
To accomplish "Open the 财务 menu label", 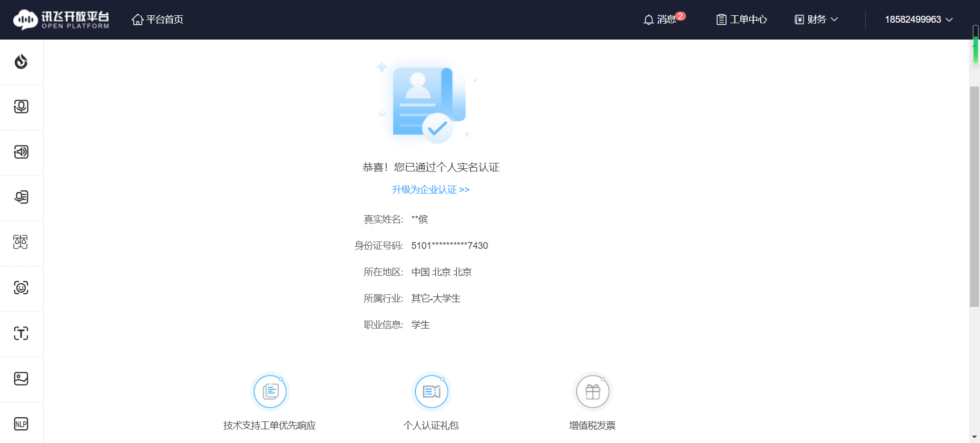I will (x=817, y=20).
